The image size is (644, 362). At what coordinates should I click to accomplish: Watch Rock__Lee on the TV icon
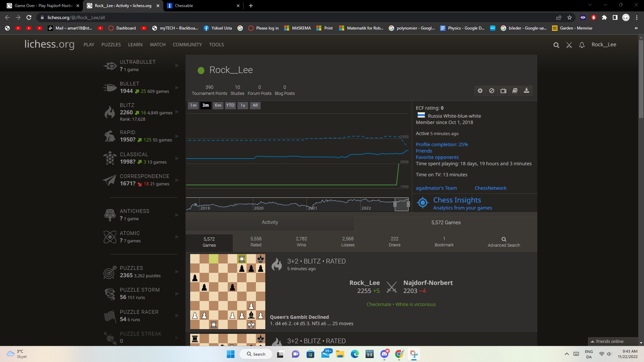(503, 90)
